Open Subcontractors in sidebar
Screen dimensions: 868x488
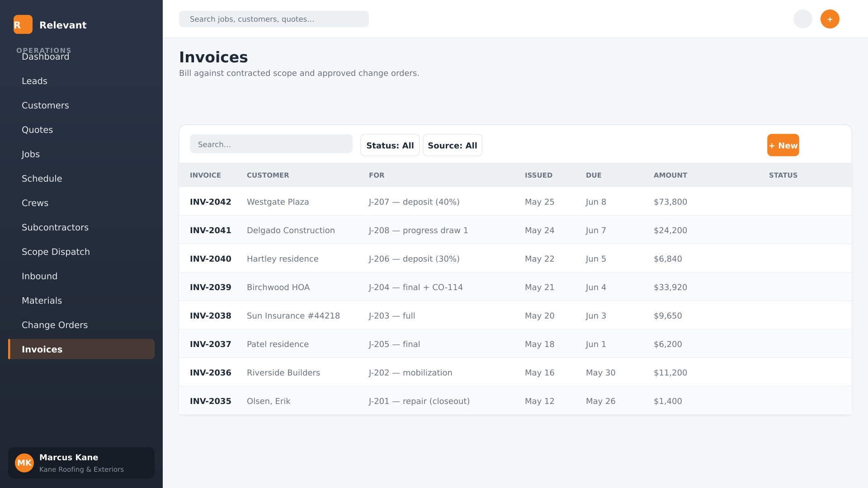click(x=81, y=227)
